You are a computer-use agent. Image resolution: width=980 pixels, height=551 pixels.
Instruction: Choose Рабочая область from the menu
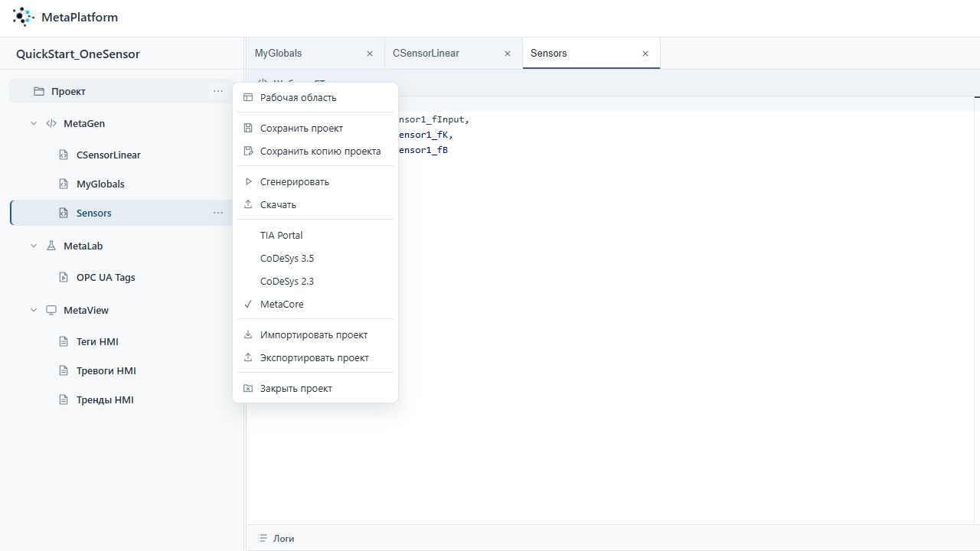click(x=315, y=97)
